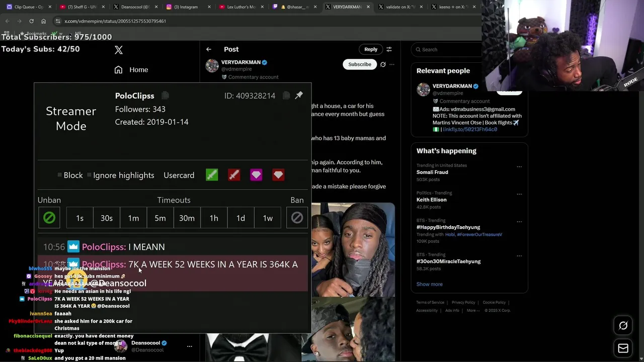Click the Ban icon

click(297, 218)
